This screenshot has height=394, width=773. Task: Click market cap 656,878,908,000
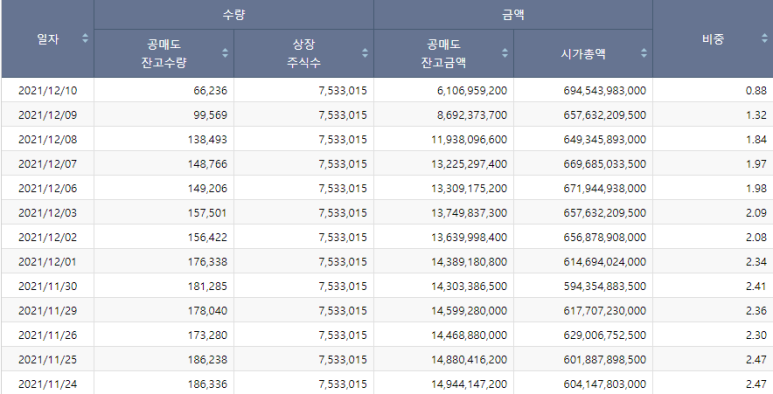click(605, 237)
